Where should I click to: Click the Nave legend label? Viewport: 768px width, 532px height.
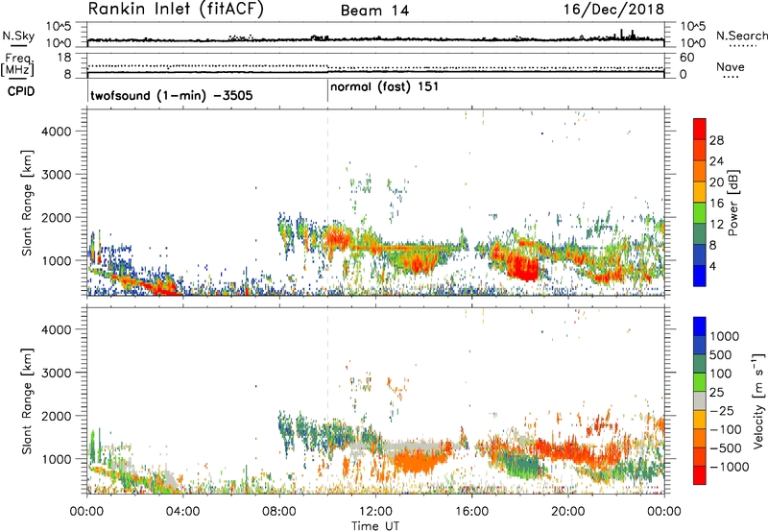731,67
